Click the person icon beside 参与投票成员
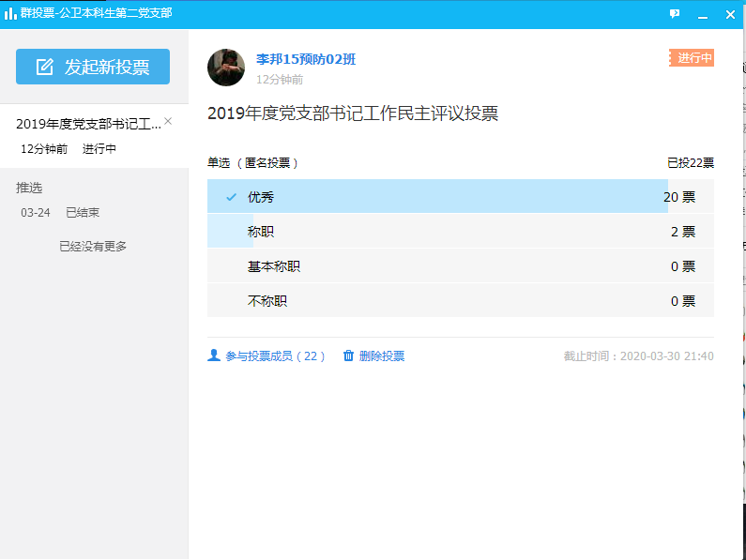 coord(214,356)
